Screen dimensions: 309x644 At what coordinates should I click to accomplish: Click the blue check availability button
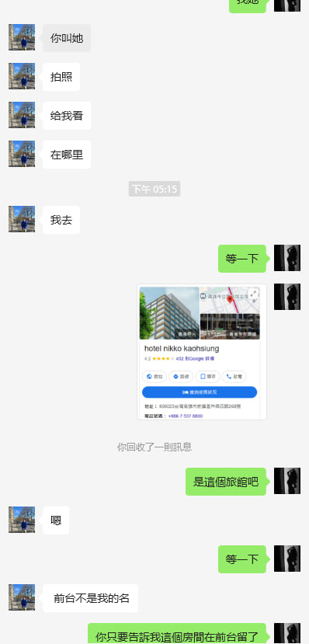pyautogui.click(x=200, y=392)
